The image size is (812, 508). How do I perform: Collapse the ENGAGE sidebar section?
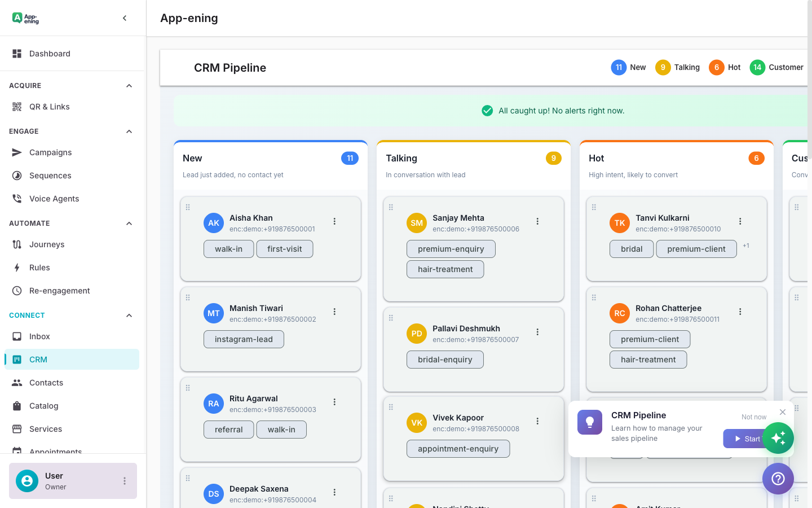tap(129, 132)
